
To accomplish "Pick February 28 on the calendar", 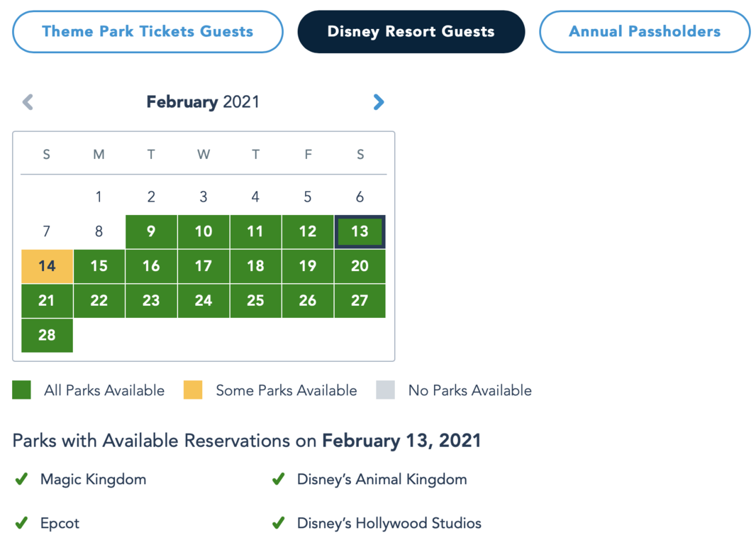I will (x=47, y=335).
